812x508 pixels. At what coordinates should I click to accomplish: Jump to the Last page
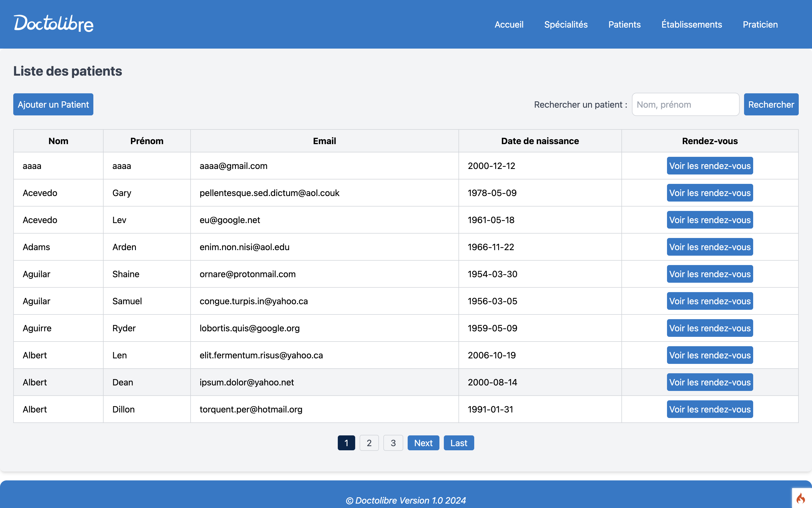(459, 443)
